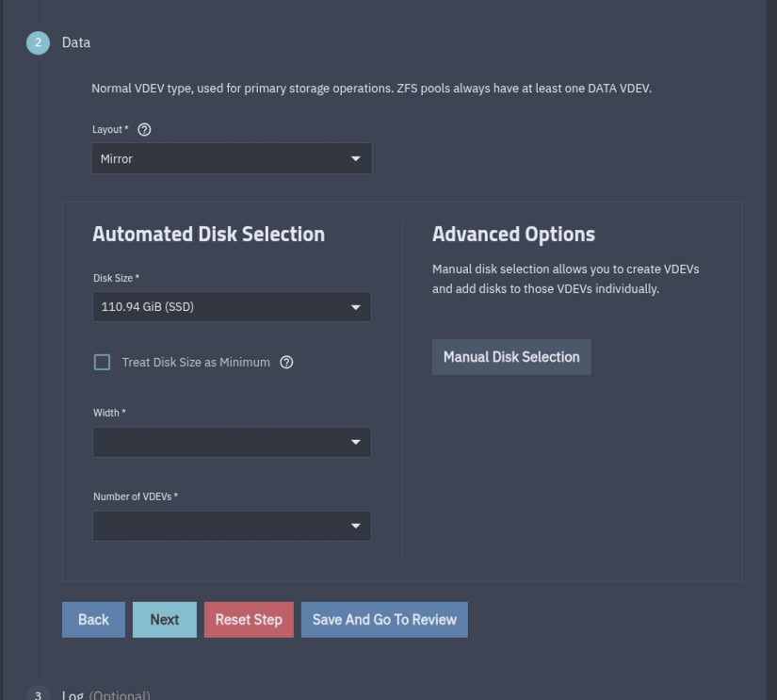Enable the Treat Disk Size as Minimum checkbox
Viewport: 777px width, 700px height.
click(x=103, y=363)
